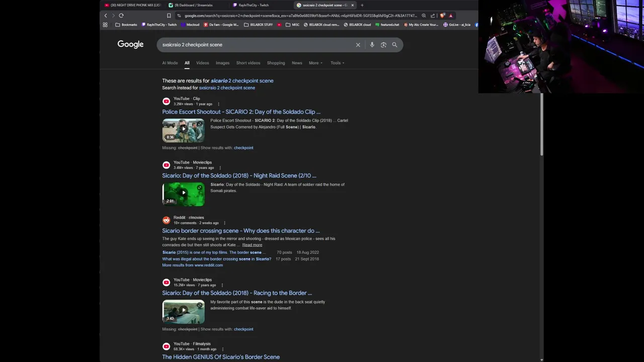Open Racing to the Border result title
This screenshot has height=362, width=644.
(x=237, y=293)
